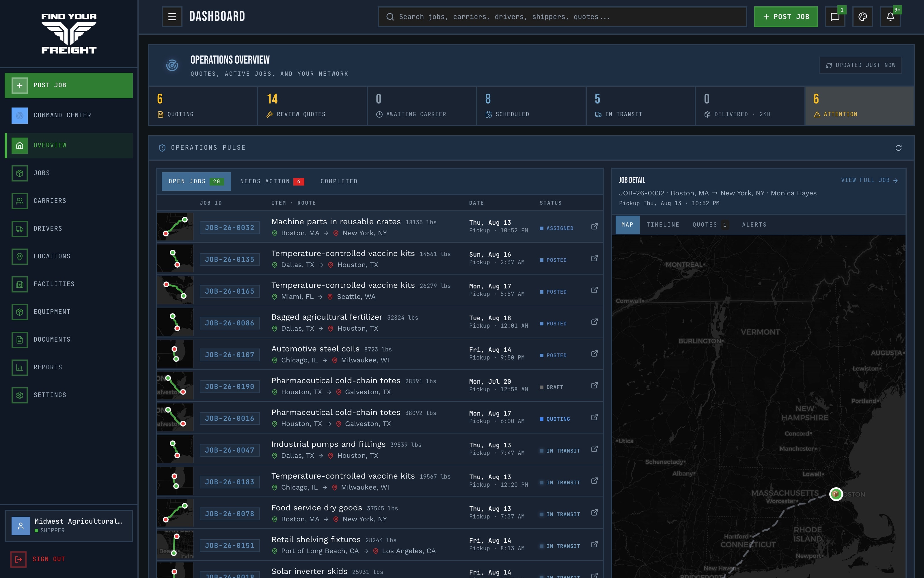
Task: Switch to Completed tab
Action: coord(339,181)
